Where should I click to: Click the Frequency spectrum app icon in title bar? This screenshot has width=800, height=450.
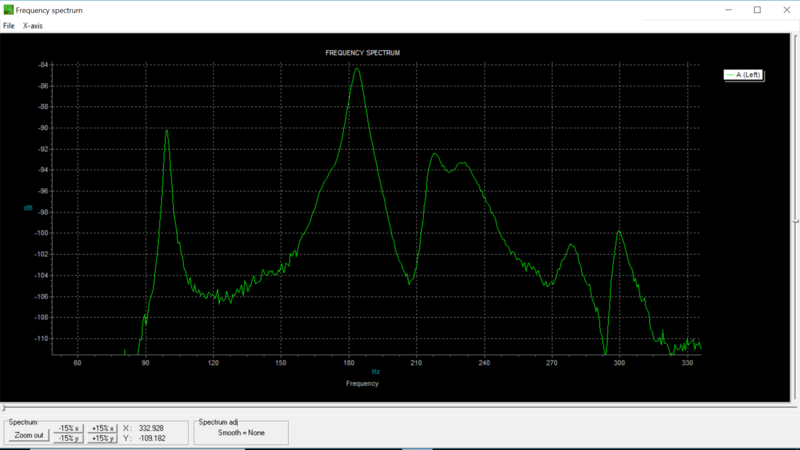click(x=8, y=10)
